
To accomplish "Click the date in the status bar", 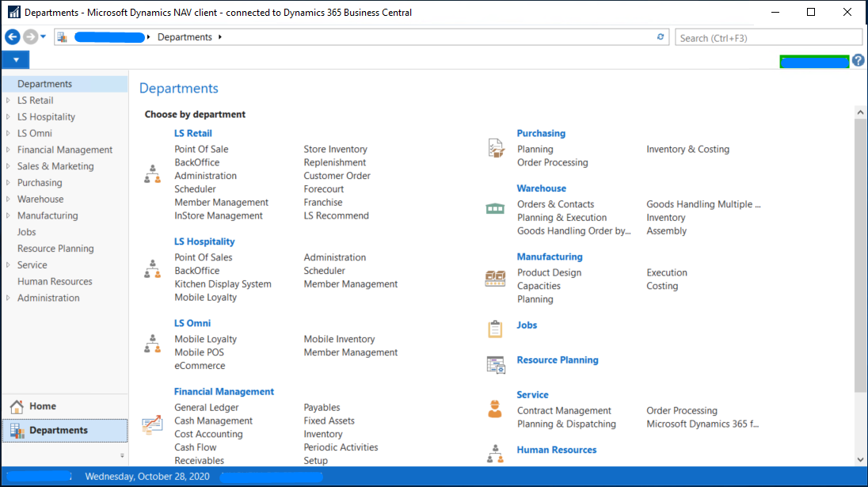I will click(x=147, y=477).
